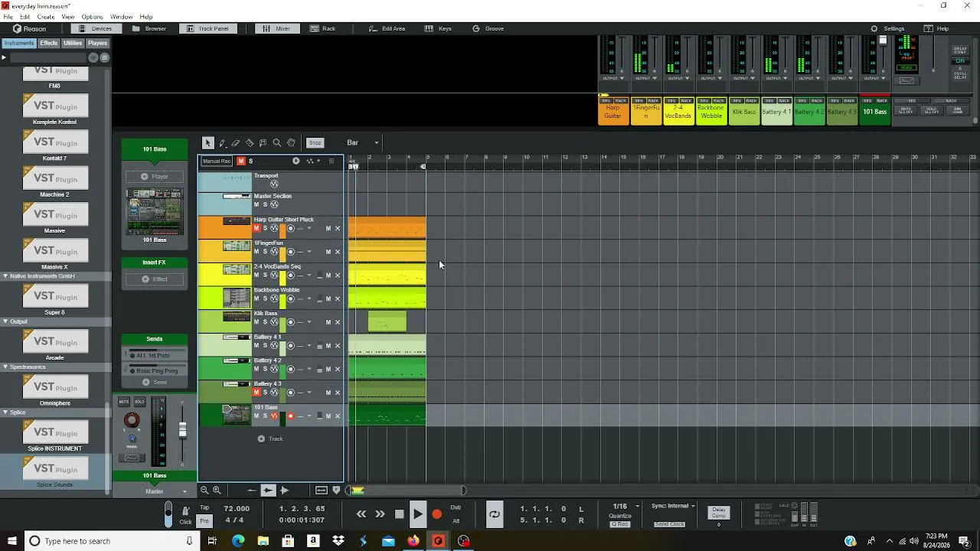The width and height of the screenshot is (980, 551).
Task: Collapse the Output plugin group
Action: click(5, 321)
